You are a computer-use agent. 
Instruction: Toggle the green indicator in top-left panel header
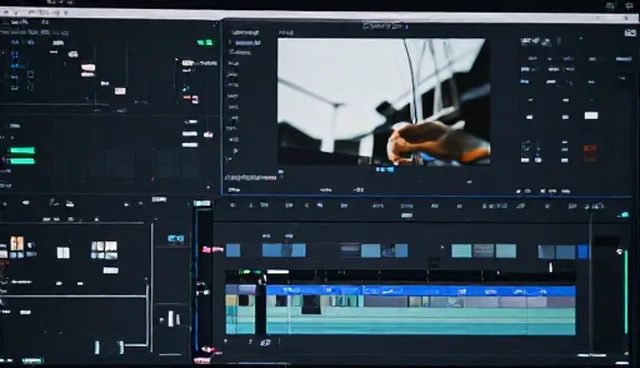pos(205,42)
